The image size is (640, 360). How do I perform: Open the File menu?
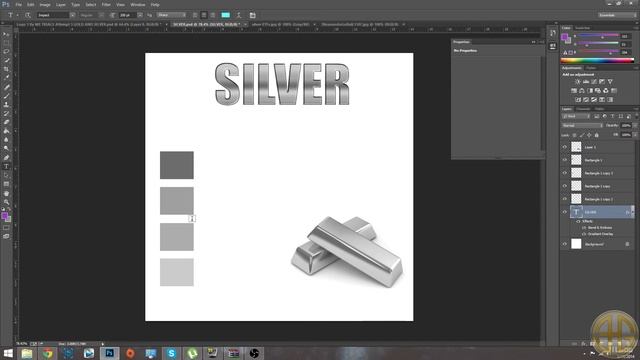19,4
